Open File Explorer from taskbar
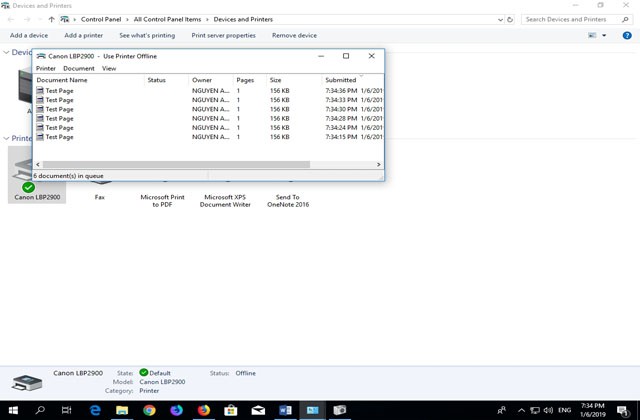 122,410
